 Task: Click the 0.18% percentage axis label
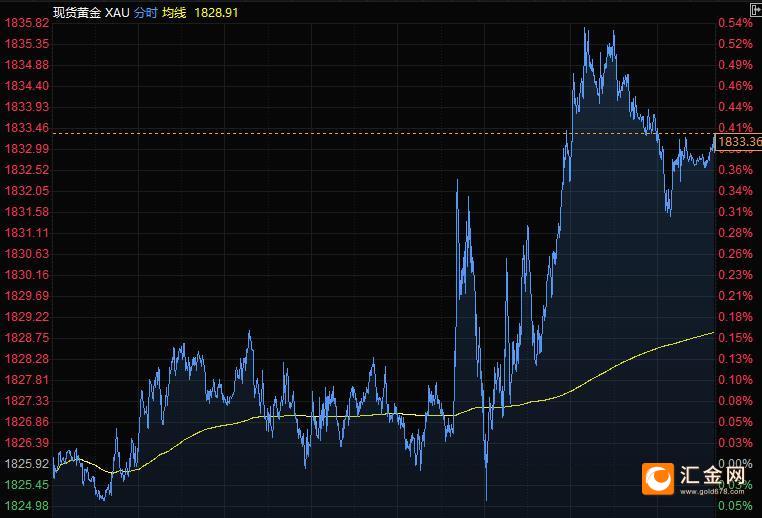pos(735,317)
